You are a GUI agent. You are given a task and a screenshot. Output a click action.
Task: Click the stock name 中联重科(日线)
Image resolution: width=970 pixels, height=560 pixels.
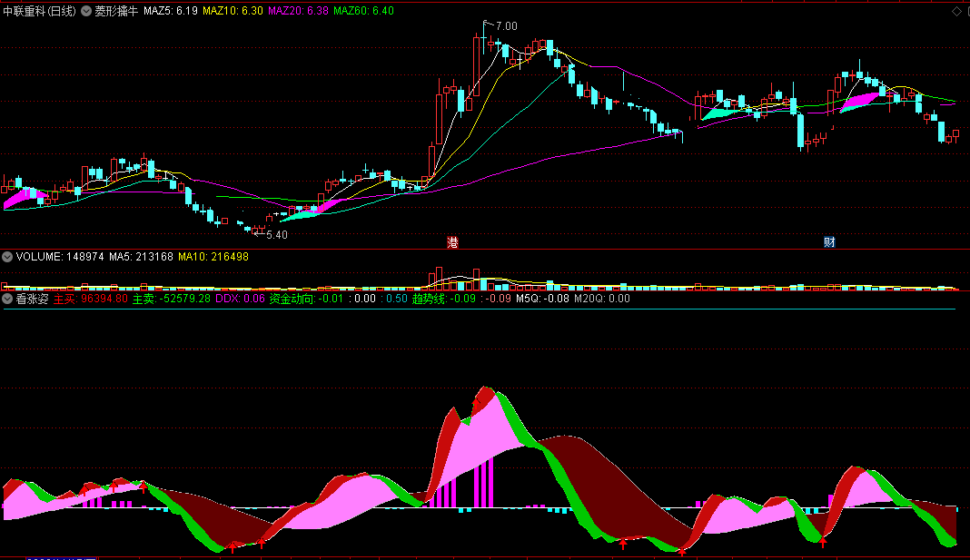40,11
